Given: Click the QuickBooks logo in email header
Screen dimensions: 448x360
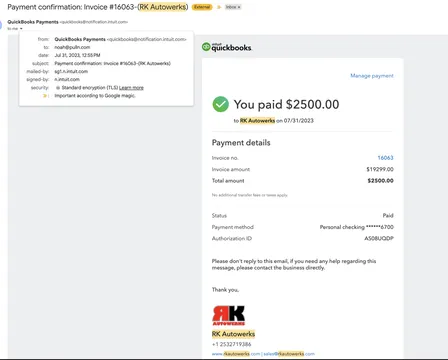Looking at the screenshot, I should pyautogui.click(x=227, y=47).
